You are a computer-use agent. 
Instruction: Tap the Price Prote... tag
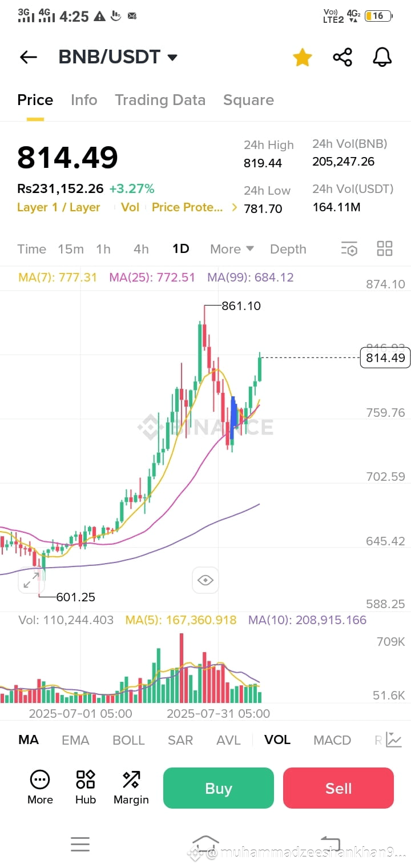click(187, 207)
